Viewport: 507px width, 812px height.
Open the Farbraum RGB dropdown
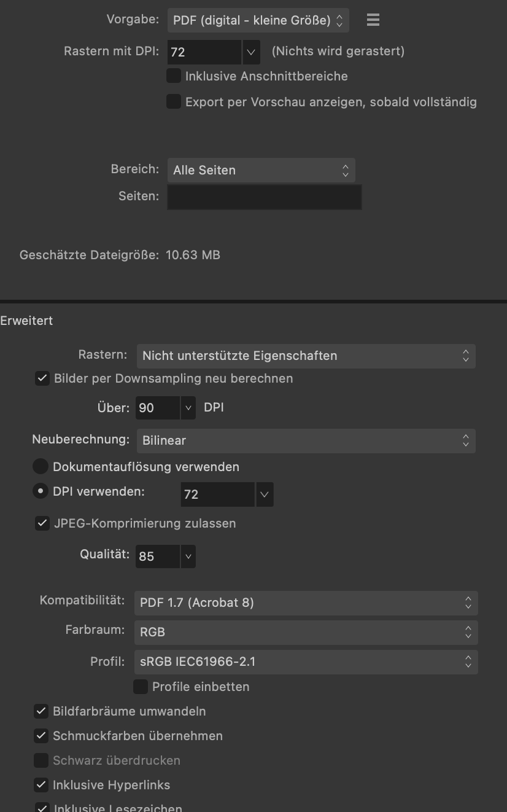coord(306,632)
